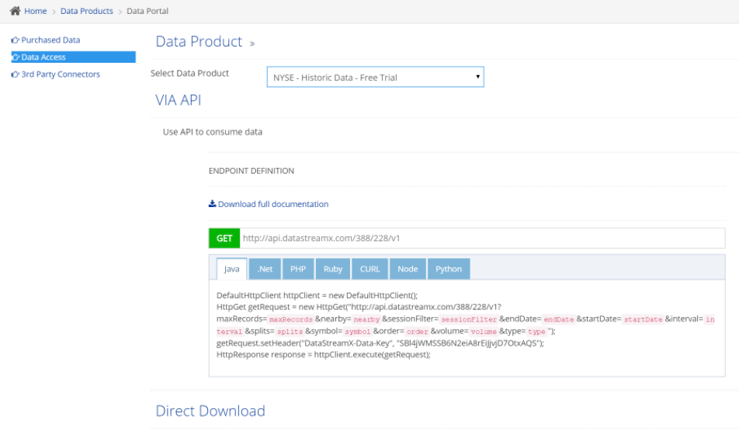Switch to the Python code tab
The image size is (739, 434).
coord(449,269)
